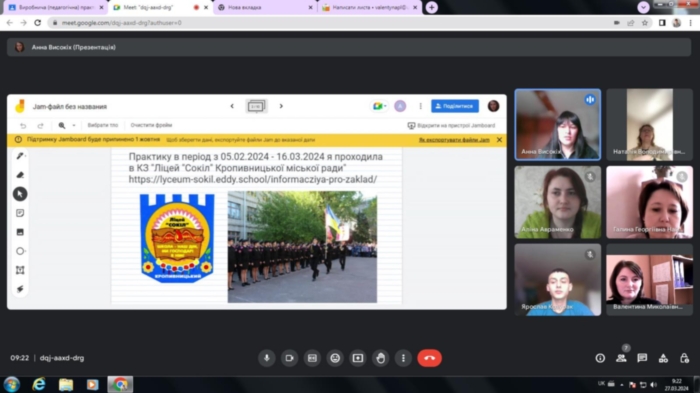Select the Jamboard pen tool

click(20, 156)
